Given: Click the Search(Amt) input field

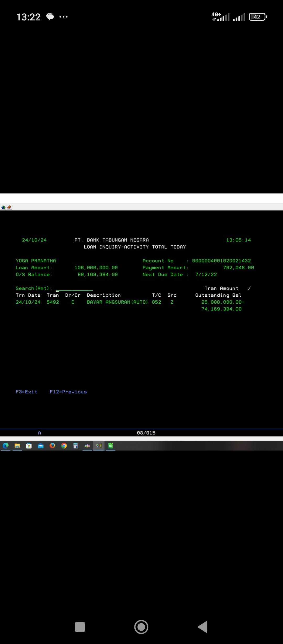Looking at the screenshot, I should click(74, 288).
